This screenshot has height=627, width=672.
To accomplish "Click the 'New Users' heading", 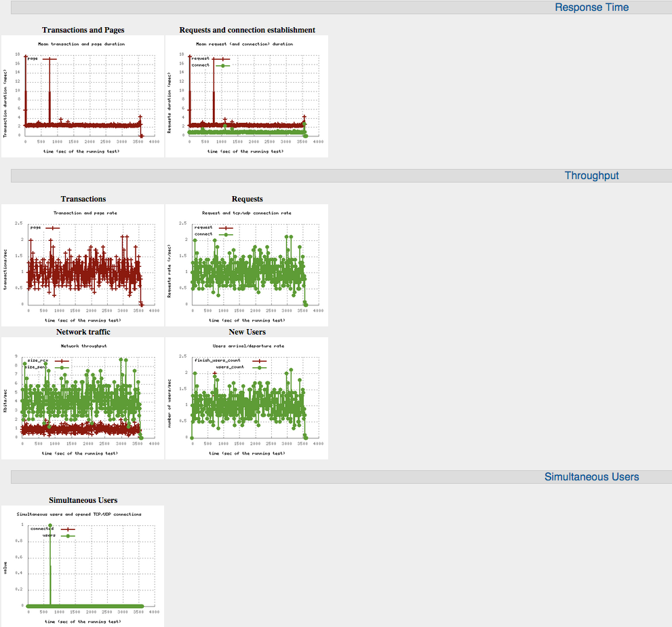I will pos(248,332).
